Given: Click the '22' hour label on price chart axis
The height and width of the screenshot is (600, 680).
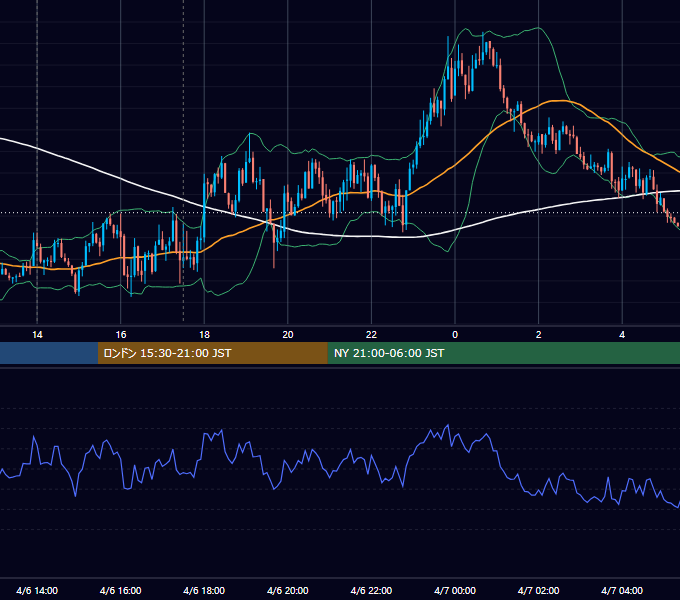Looking at the screenshot, I should click(371, 335).
